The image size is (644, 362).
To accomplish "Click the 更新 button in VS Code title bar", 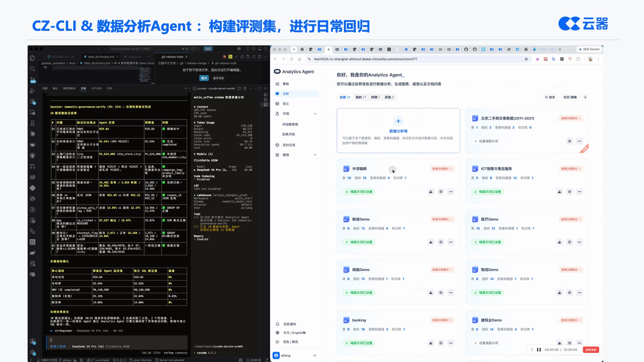I will click(208, 49).
